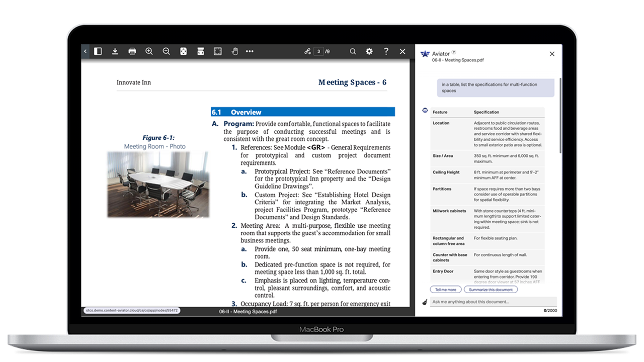This screenshot has height=362, width=644.
Task: Click the Aviator chat panel scrollbar
Action: [560, 116]
